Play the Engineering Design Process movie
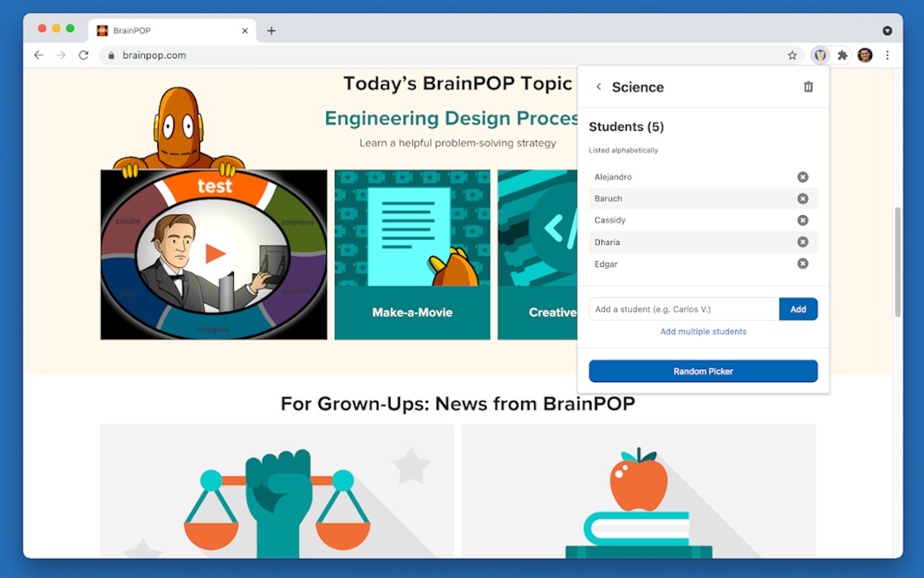Viewport: 924px width, 578px height. [214, 254]
